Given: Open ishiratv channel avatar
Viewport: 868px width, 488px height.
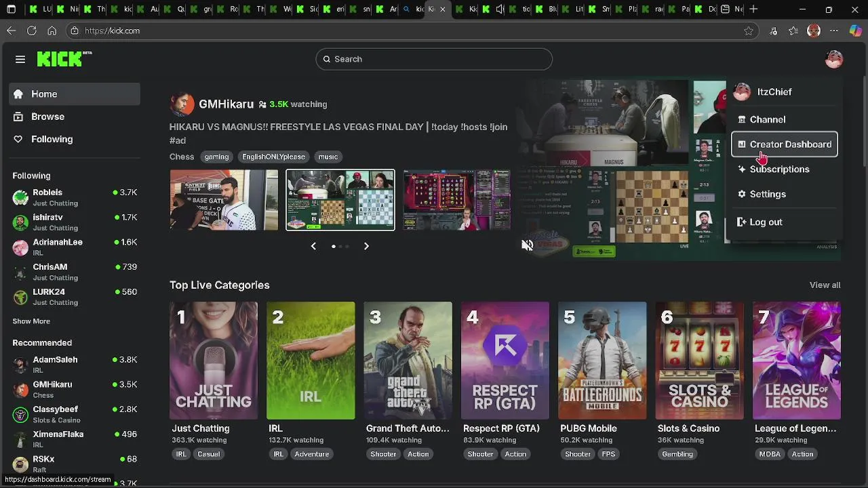Looking at the screenshot, I should coord(20,222).
